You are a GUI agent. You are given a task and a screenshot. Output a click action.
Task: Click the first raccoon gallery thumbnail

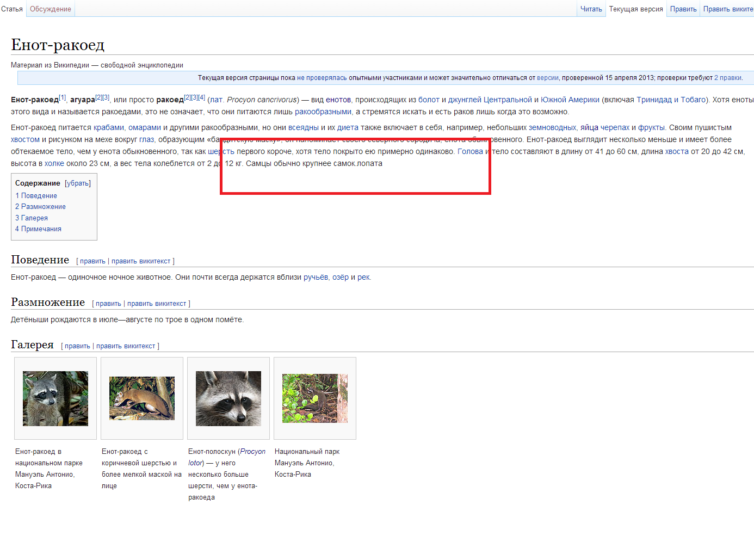click(x=55, y=398)
